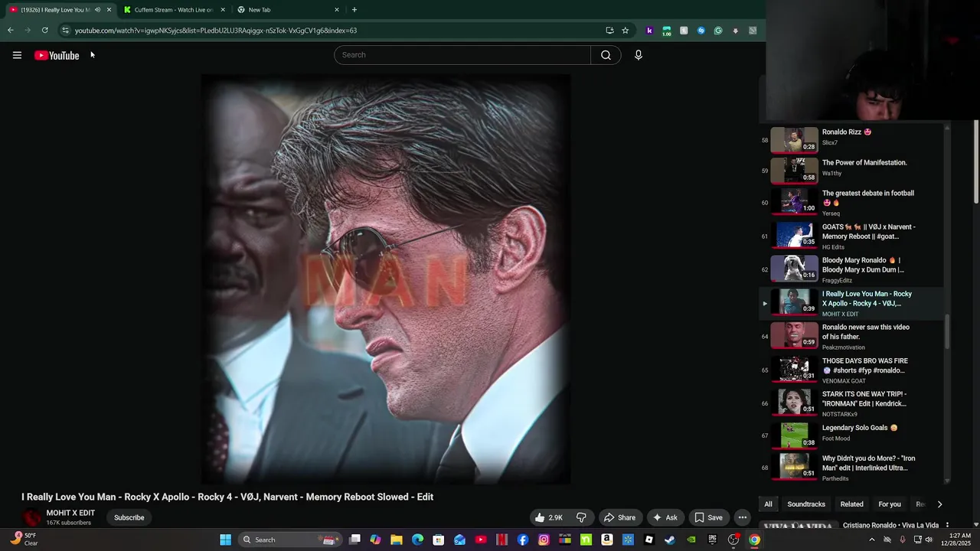Play The greatest debate in football video
The image size is (980, 551).
coord(851,202)
